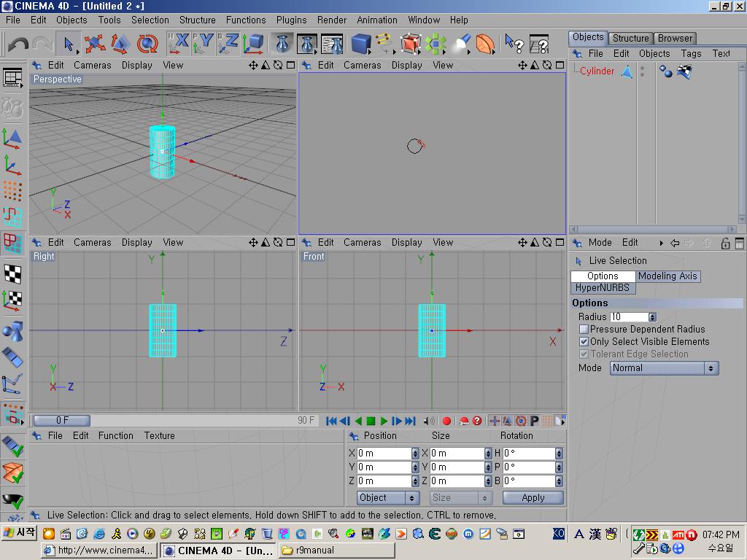747x560 pixels.
Task: Click the record keyframe button
Action: point(446,421)
